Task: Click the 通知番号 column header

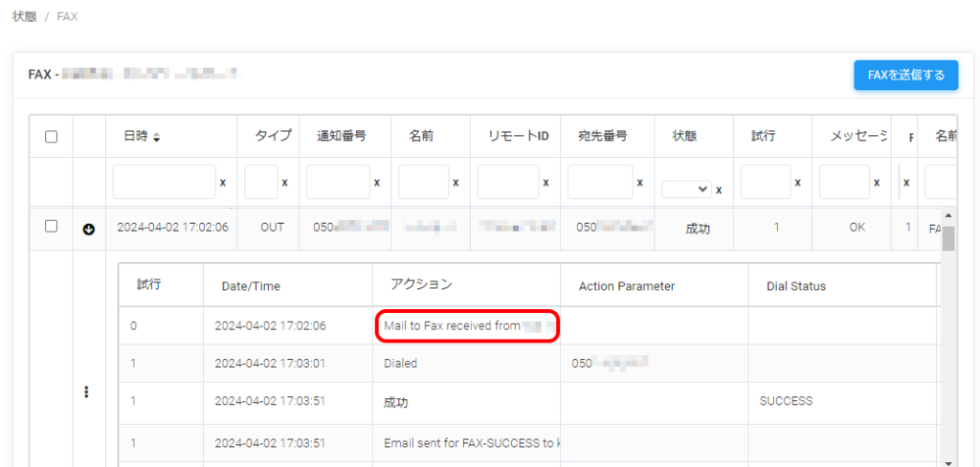Action: point(341,137)
